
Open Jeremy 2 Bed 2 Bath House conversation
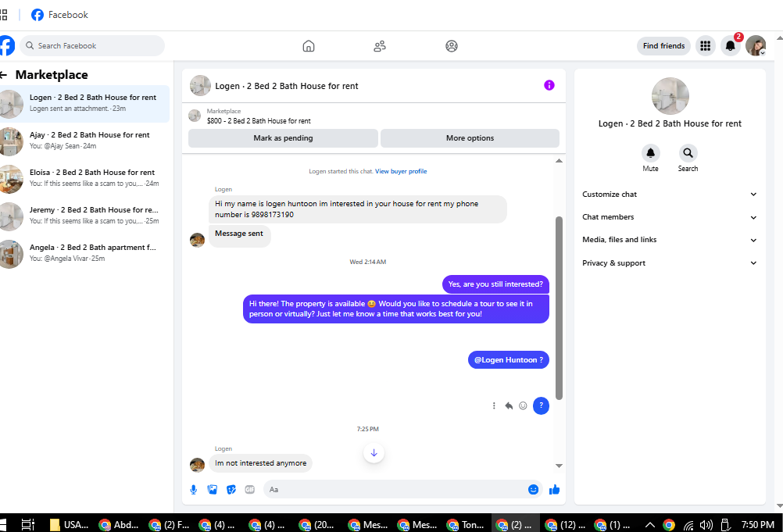[84, 216]
